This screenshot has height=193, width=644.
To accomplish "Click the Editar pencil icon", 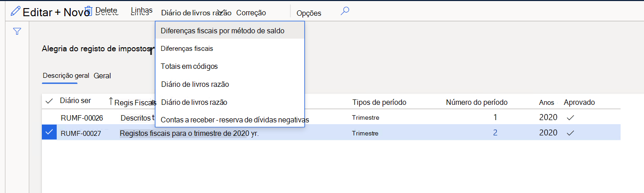I will click(15, 11).
